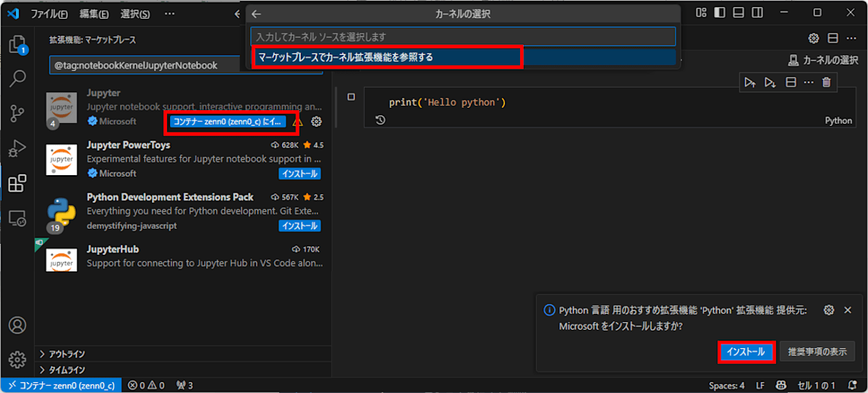The width and height of the screenshot is (868, 393).
Task: Click 推奨事項の表示 button
Action: coord(817,352)
